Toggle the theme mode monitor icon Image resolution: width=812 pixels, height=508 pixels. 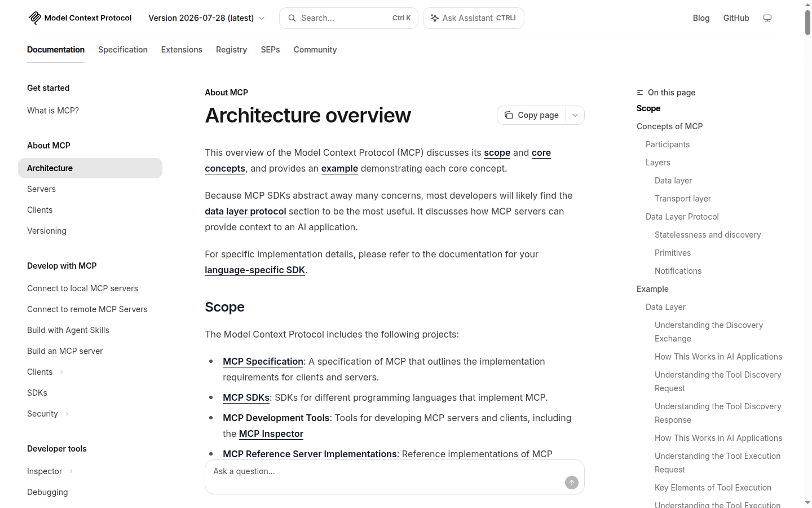click(x=767, y=18)
